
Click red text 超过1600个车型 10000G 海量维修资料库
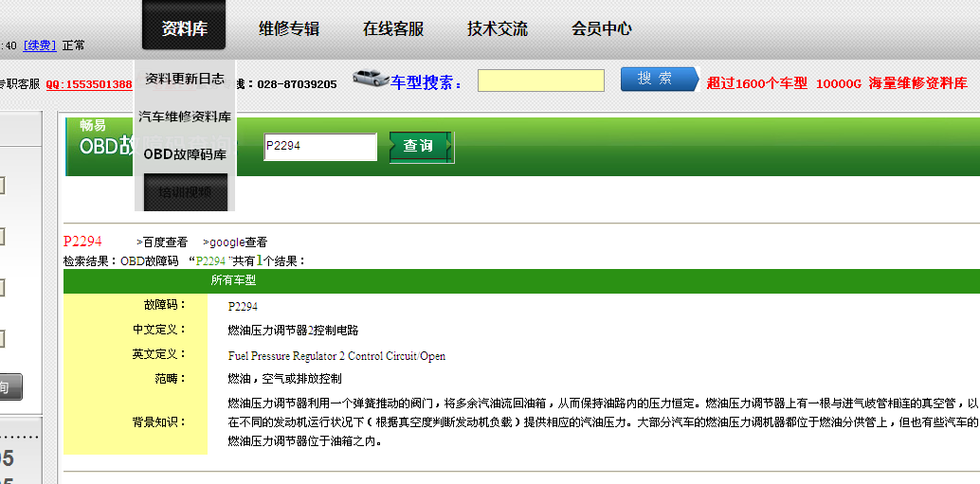coord(837,83)
